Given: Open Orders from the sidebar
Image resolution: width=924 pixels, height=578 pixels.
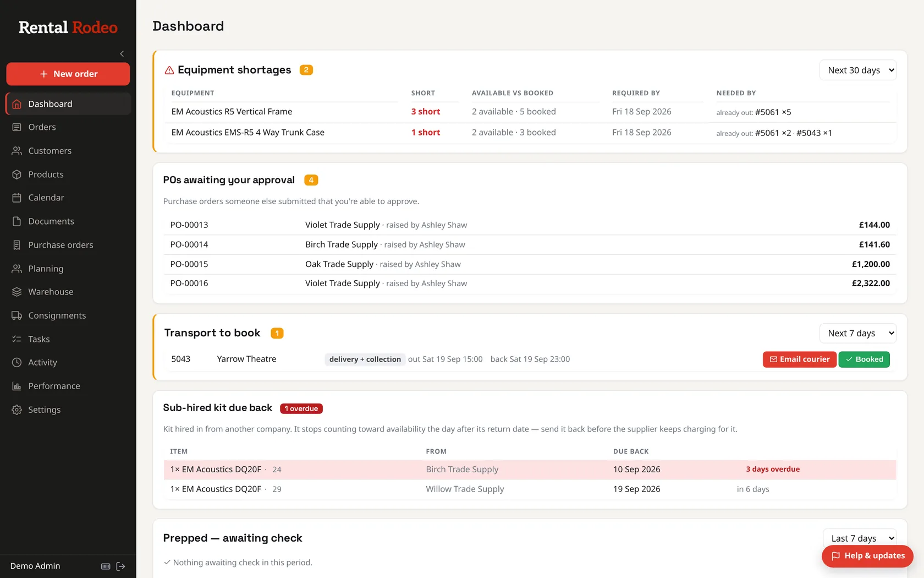Looking at the screenshot, I should [68, 127].
